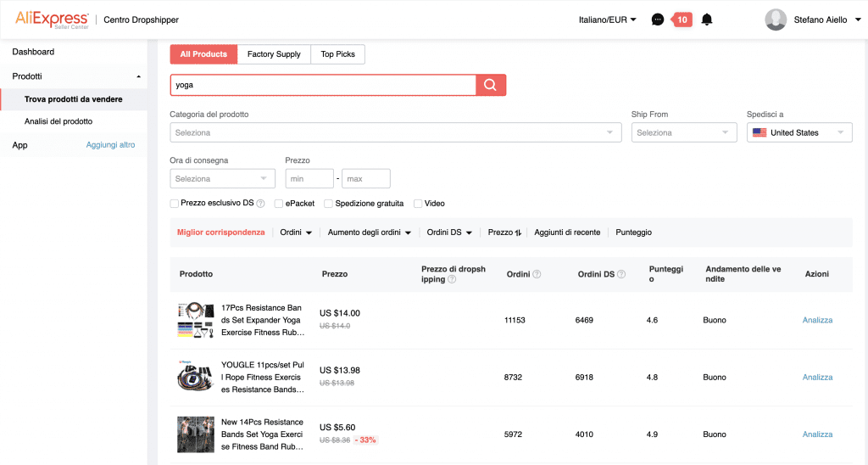
Task: Click the AliExpress Seller Center logo
Action: [x=52, y=20]
